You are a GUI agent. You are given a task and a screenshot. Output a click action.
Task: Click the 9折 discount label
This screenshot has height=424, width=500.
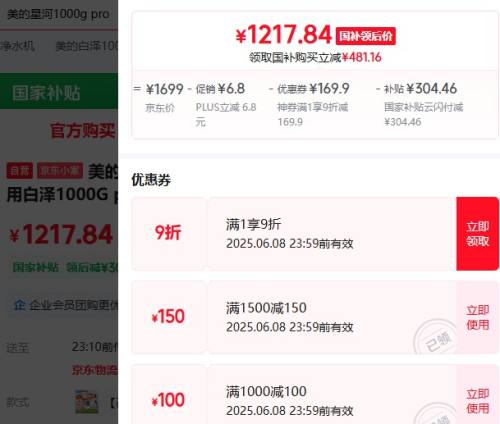click(168, 232)
